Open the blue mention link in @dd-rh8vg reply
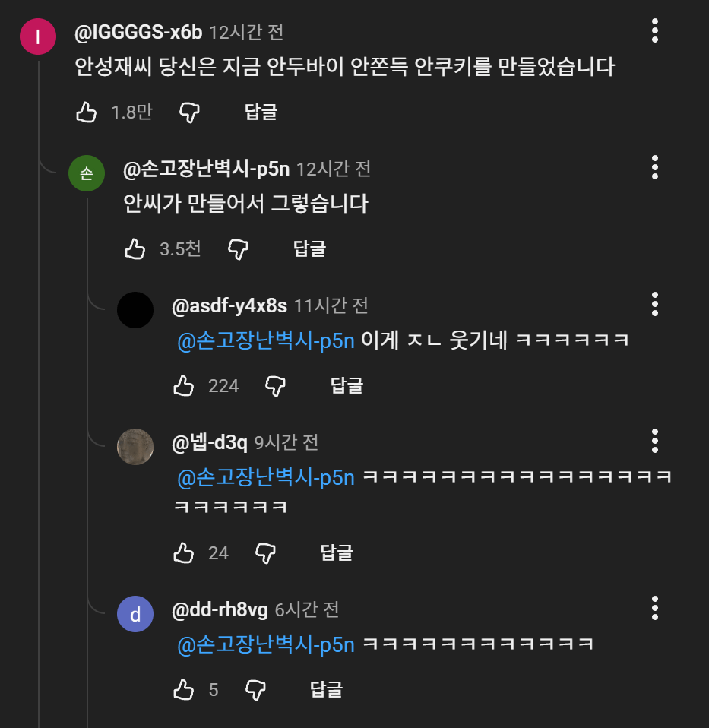This screenshot has height=728, width=709. click(x=266, y=644)
